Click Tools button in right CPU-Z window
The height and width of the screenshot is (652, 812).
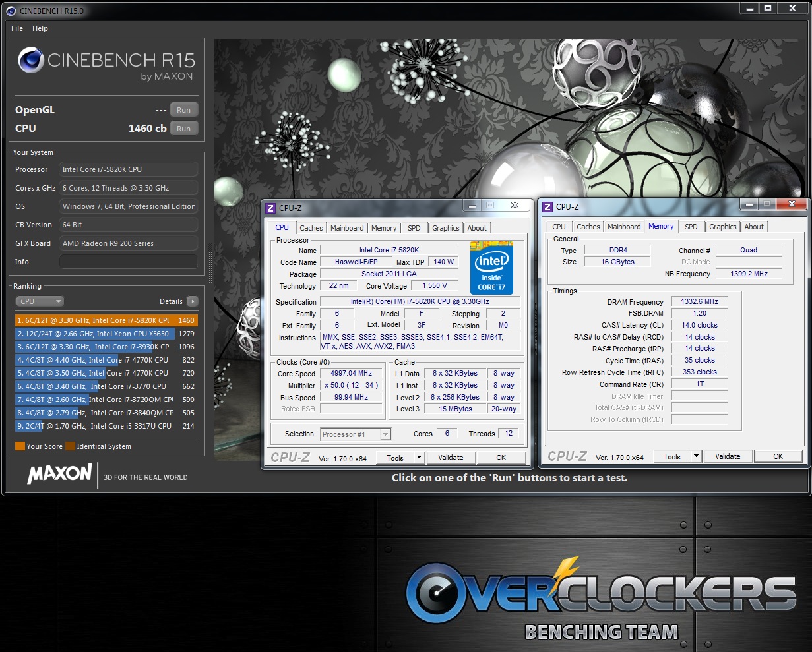(x=672, y=456)
